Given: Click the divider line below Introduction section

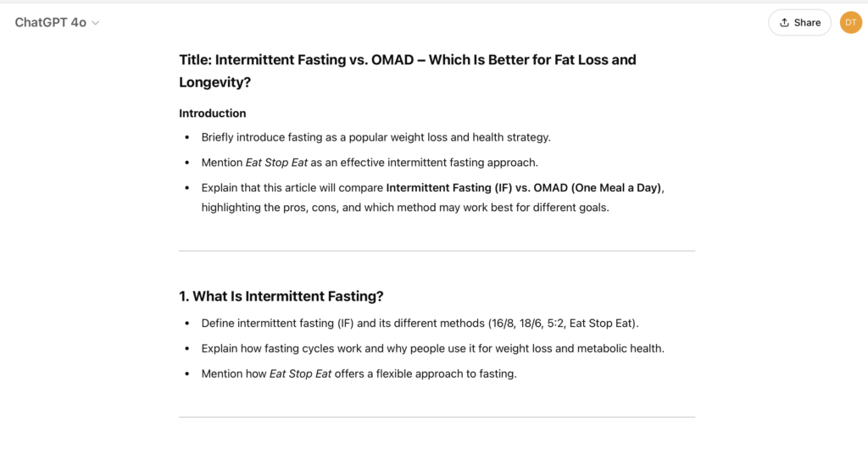Looking at the screenshot, I should [437, 251].
